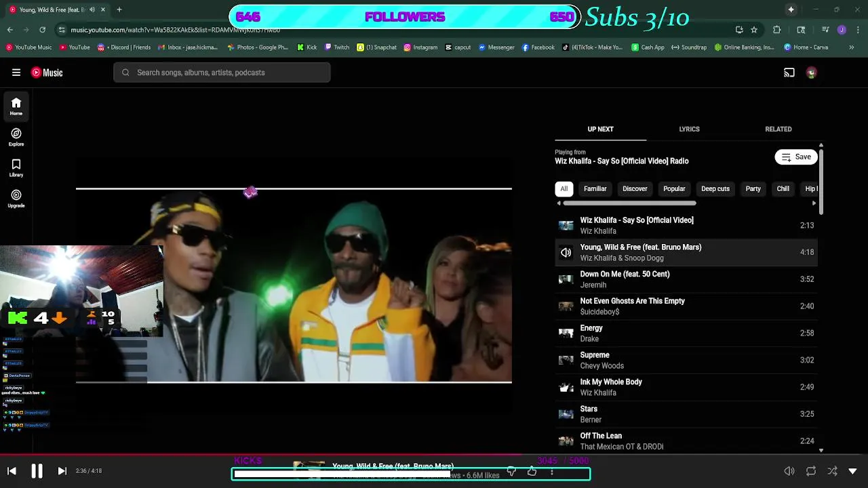This screenshot has height=488, width=868.
Task: Open the Discord | Friends bookmark
Action: click(125, 47)
